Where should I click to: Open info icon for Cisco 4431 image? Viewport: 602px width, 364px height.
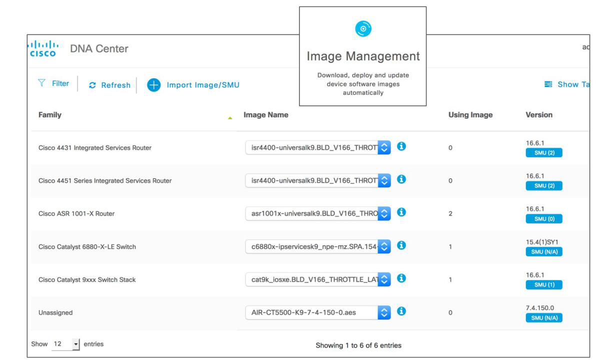pos(401,147)
